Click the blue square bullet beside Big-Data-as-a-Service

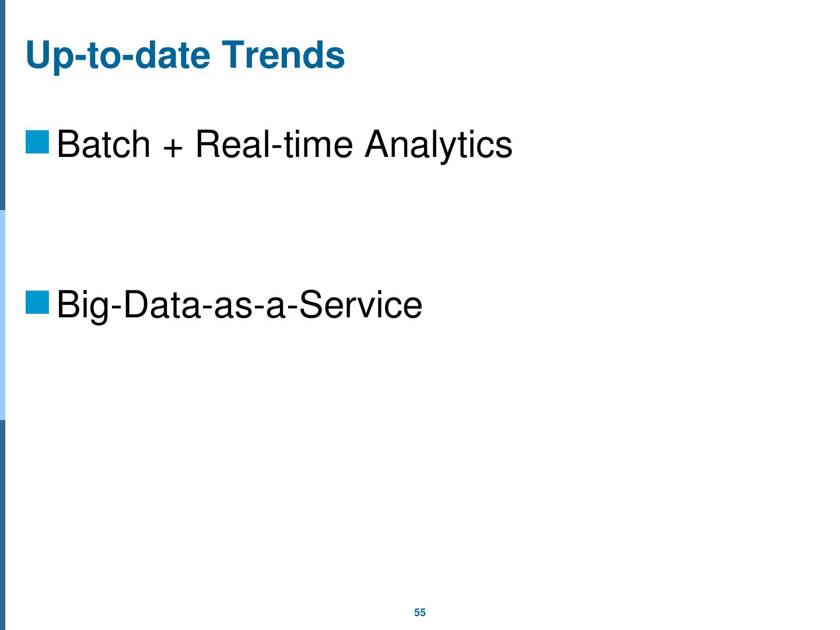click(37, 303)
